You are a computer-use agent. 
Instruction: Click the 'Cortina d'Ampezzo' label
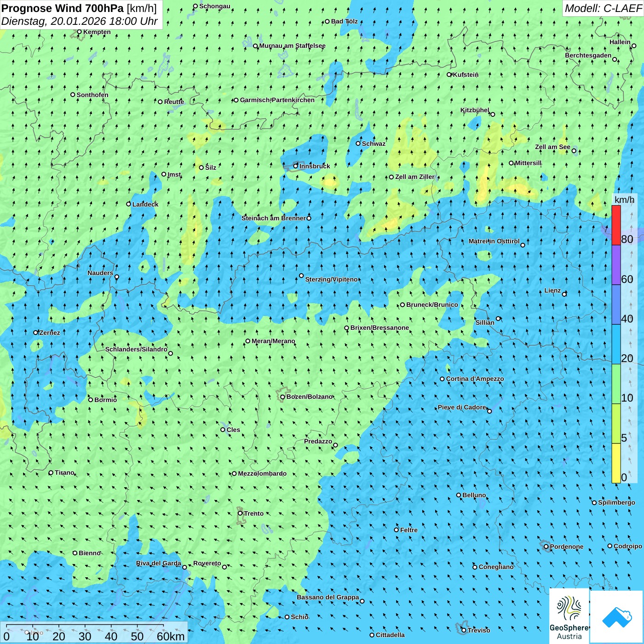pyautogui.click(x=475, y=379)
